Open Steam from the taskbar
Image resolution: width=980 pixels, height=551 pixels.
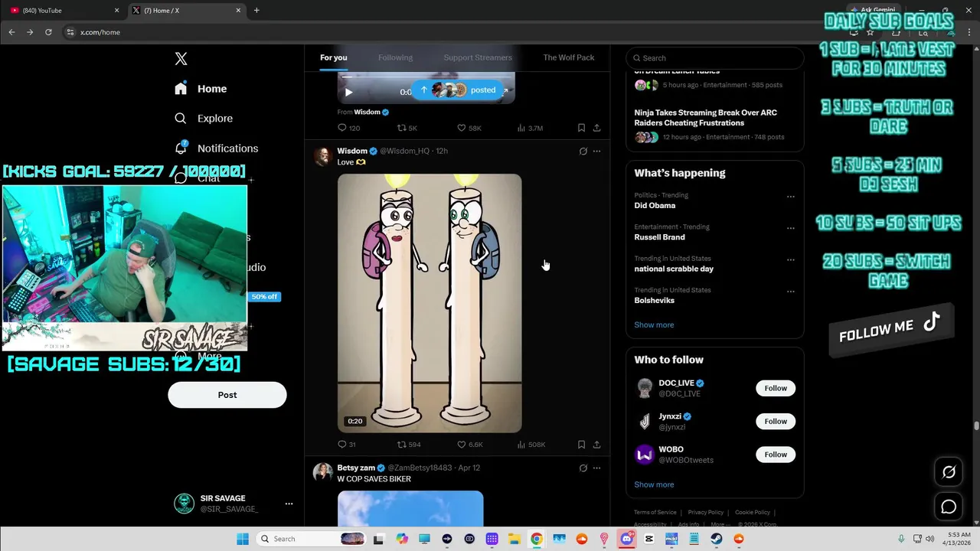point(716,539)
